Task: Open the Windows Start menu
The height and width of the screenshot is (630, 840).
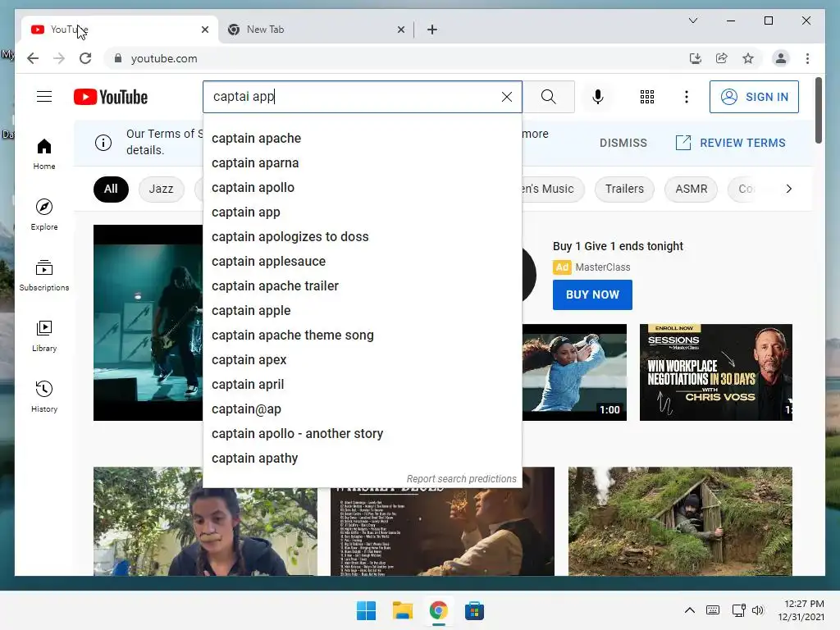Action: point(367,610)
